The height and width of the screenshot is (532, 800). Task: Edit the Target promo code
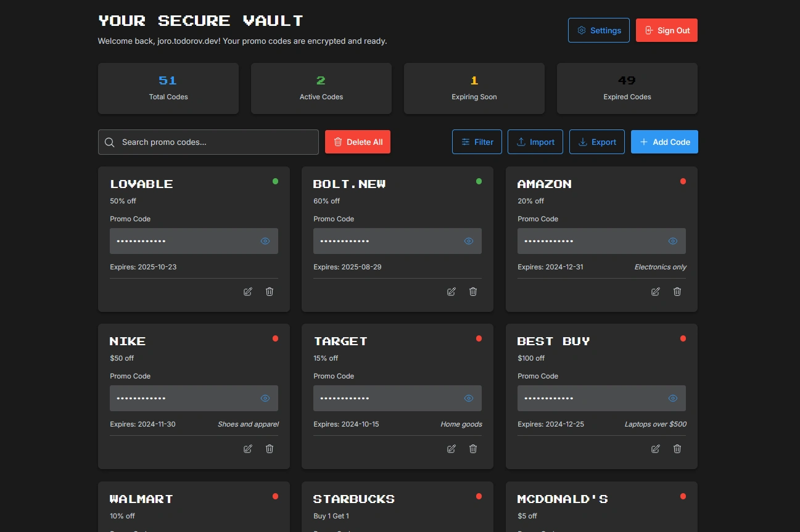click(x=452, y=449)
